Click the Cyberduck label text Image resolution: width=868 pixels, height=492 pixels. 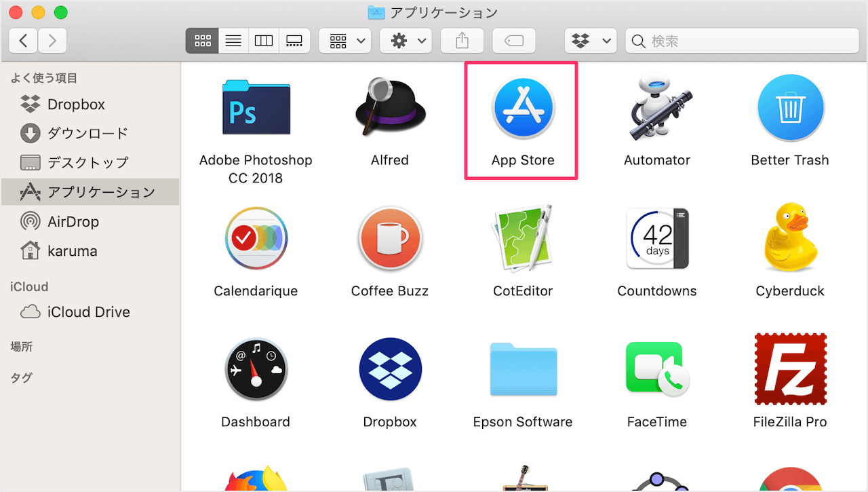(790, 291)
